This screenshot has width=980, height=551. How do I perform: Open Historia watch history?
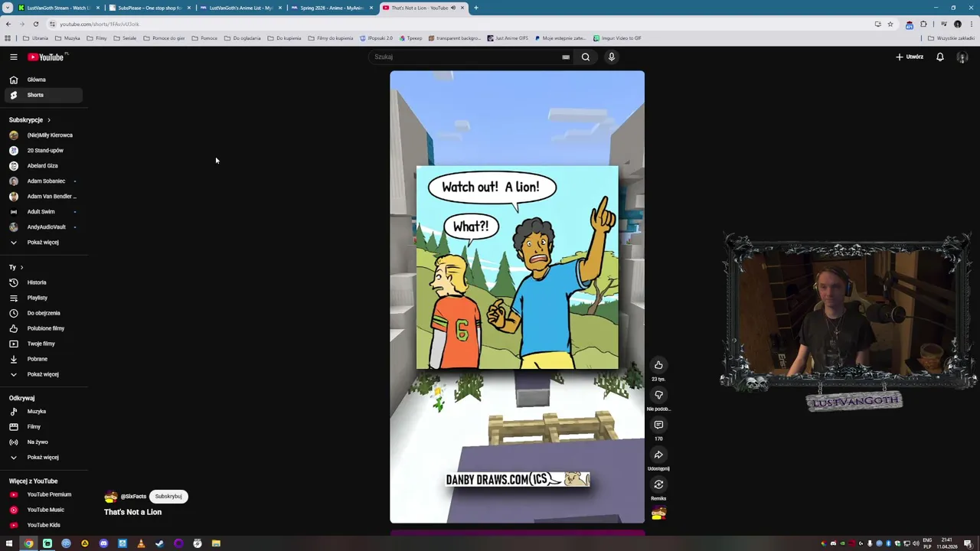(x=42, y=282)
